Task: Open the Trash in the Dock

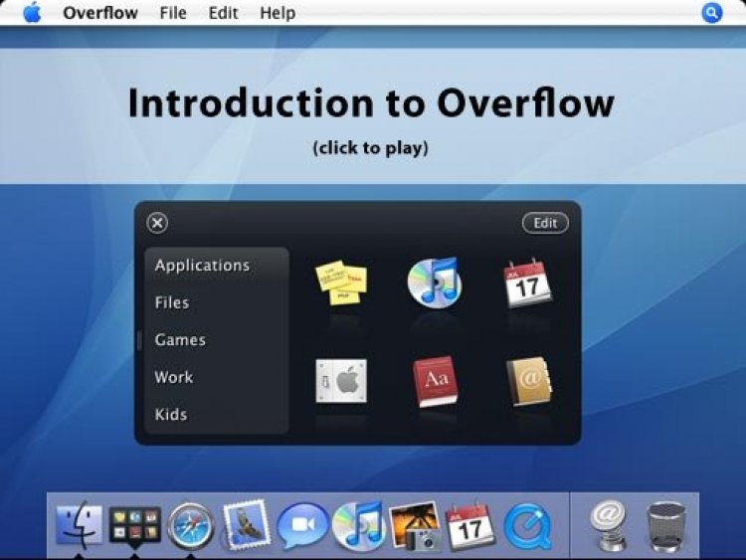Action: pyautogui.click(x=666, y=526)
